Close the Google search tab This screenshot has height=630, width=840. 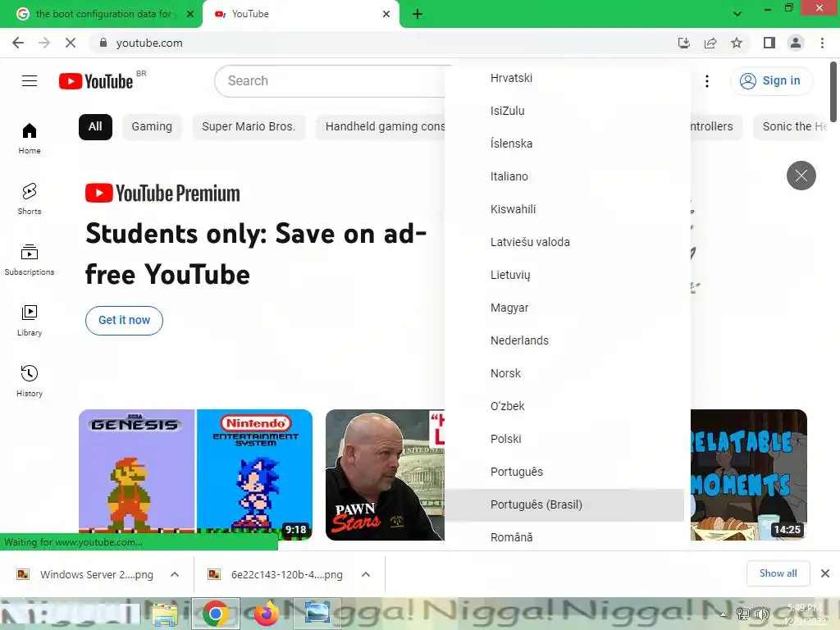click(190, 14)
